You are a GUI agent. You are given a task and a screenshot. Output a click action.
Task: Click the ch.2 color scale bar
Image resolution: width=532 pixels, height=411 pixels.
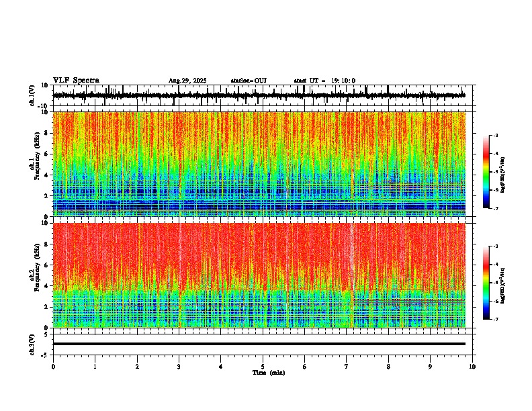[x=486, y=283]
